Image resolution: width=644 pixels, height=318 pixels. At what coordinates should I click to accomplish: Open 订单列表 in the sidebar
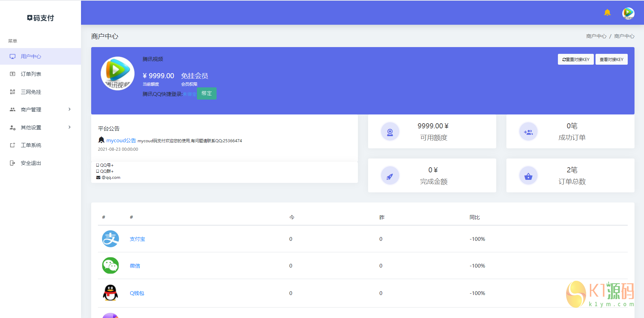point(31,74)
